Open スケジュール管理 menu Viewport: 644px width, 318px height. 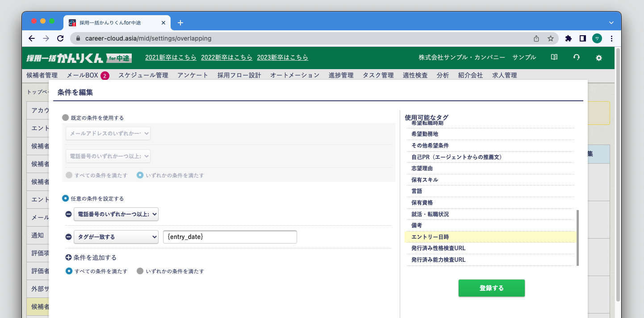tap(143, 75)
